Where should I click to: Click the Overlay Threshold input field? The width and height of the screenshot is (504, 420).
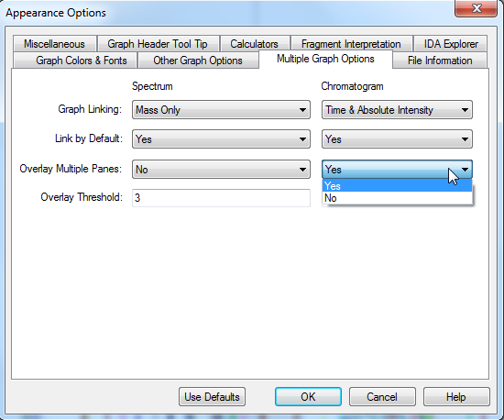tap(221, 198)
